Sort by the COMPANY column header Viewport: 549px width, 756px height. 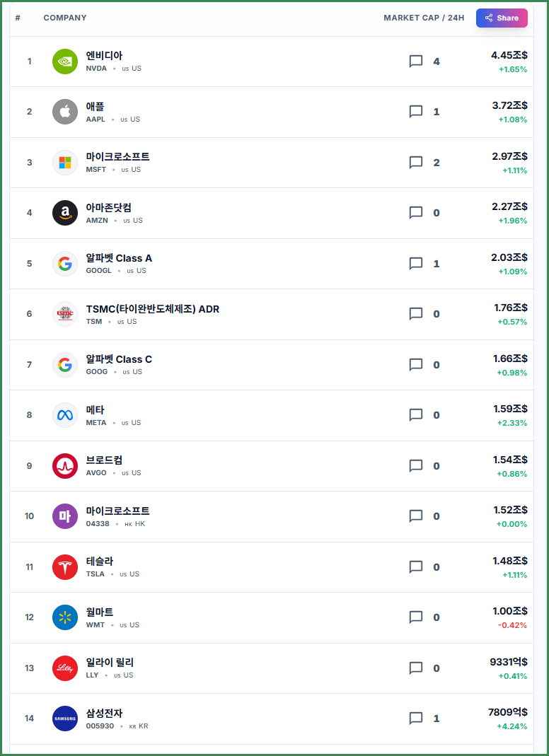(x=65, y=18)
